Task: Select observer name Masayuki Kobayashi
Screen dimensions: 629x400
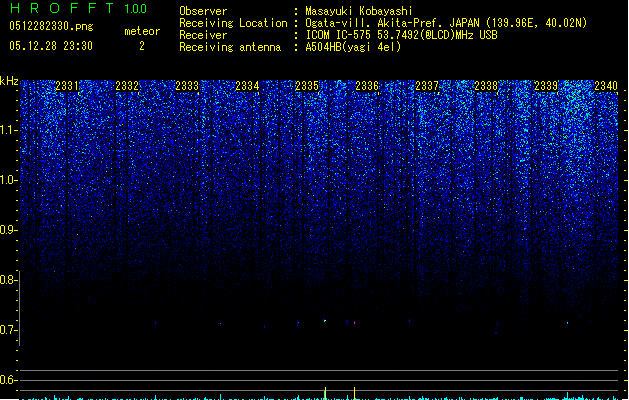Action: (359, 11)
